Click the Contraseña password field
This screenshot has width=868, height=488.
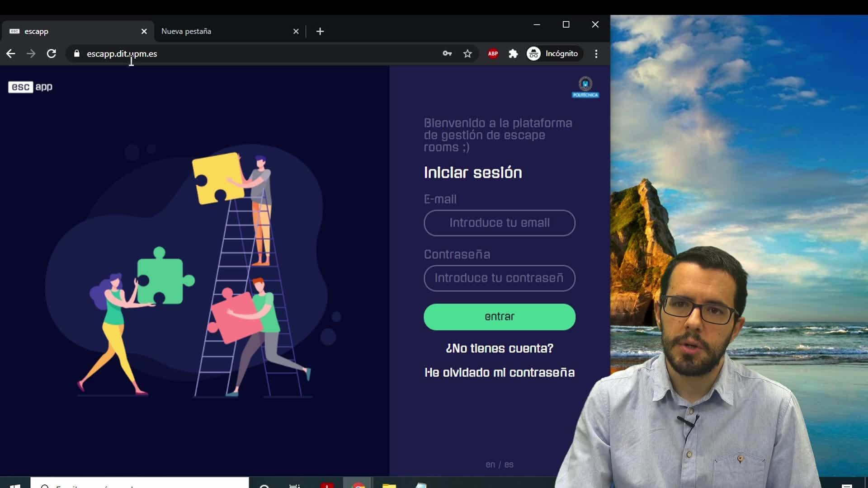[499, 278]
